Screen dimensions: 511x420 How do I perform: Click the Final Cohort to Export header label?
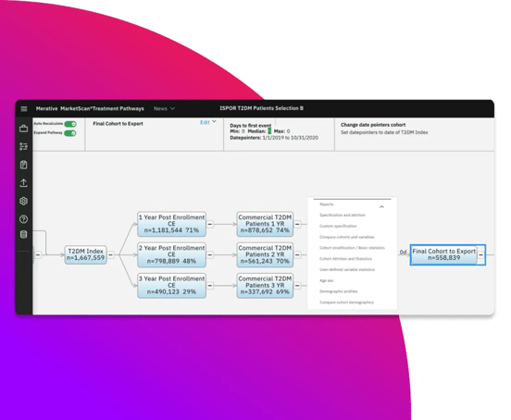118,124
